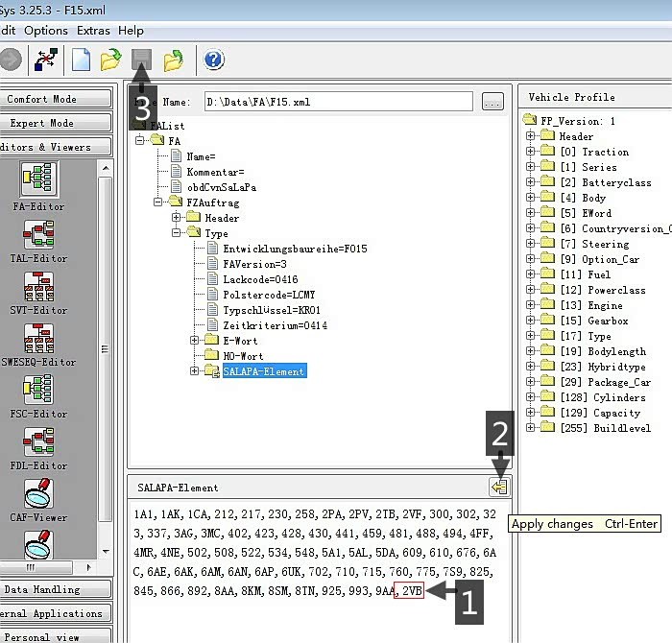Launch the SVT-Editor
Image resolution: width=672 pixels, height=643 pixels.
click(39, 286)
